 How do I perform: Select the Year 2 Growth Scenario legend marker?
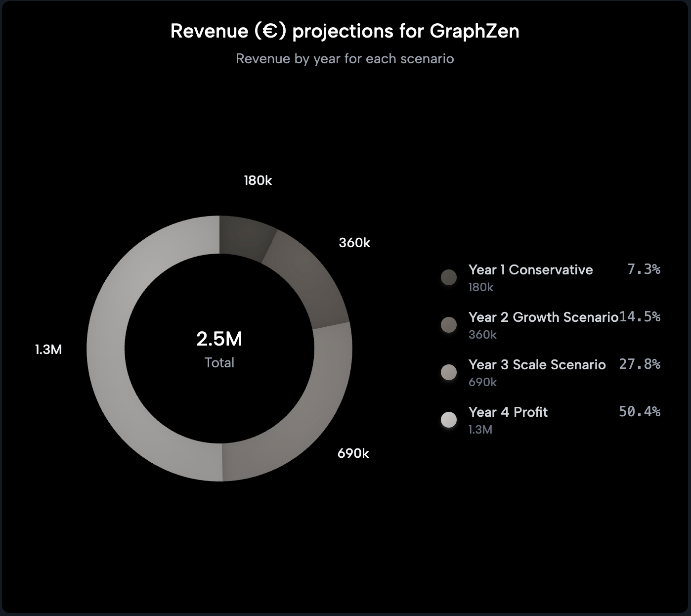point(449,325)
